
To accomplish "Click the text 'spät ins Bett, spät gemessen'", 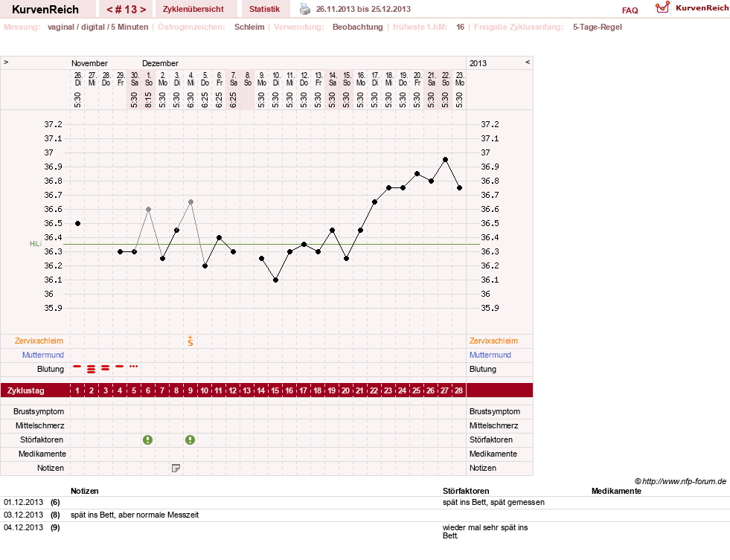I will tap(493, 502).
